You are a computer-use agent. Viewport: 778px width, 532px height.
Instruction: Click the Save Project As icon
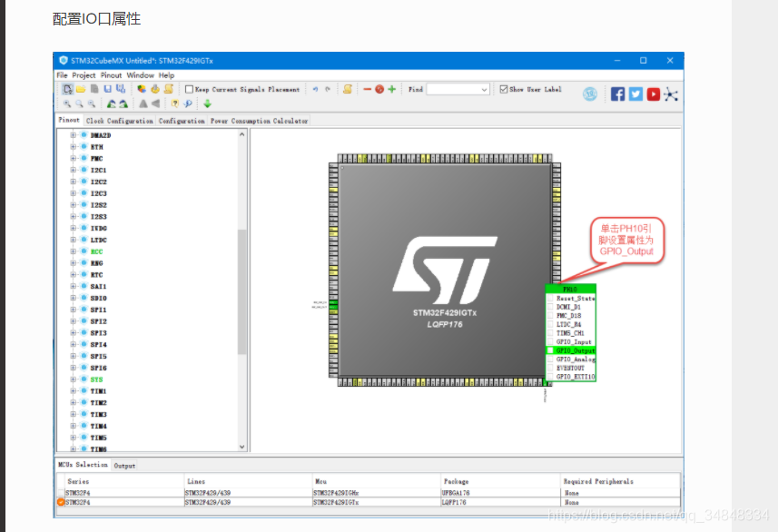[121, 89]
